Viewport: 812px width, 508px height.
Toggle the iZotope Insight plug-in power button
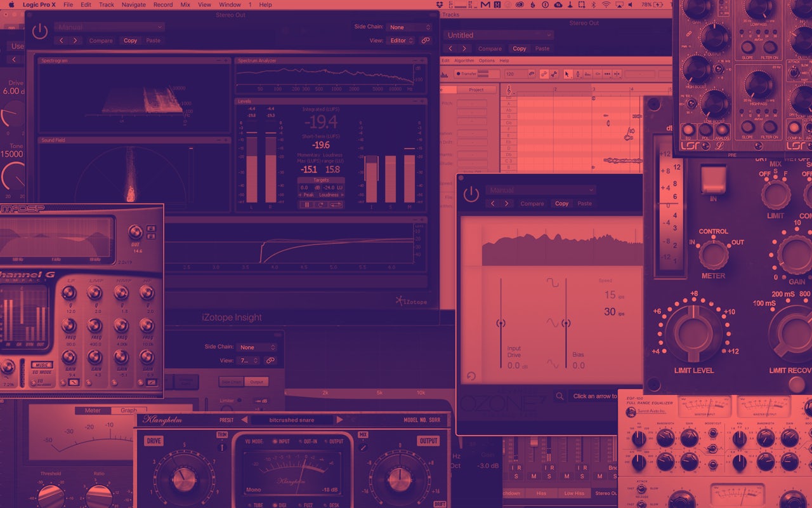pyautogui.click(x=40, y=31)
